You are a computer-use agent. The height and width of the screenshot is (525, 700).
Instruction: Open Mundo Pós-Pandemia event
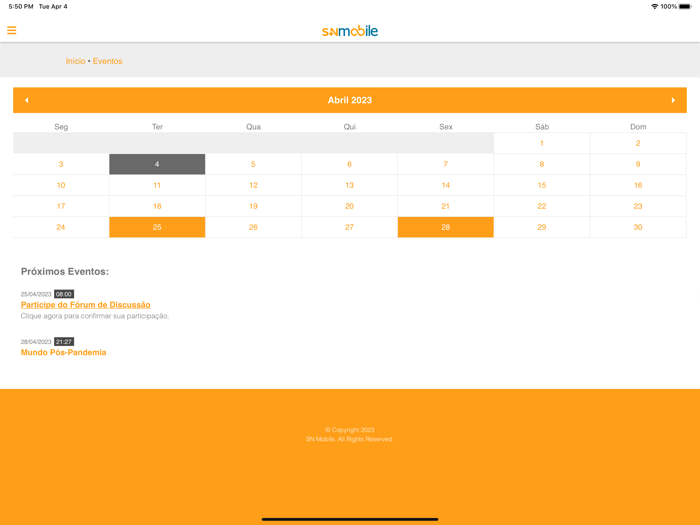(63, 352)
